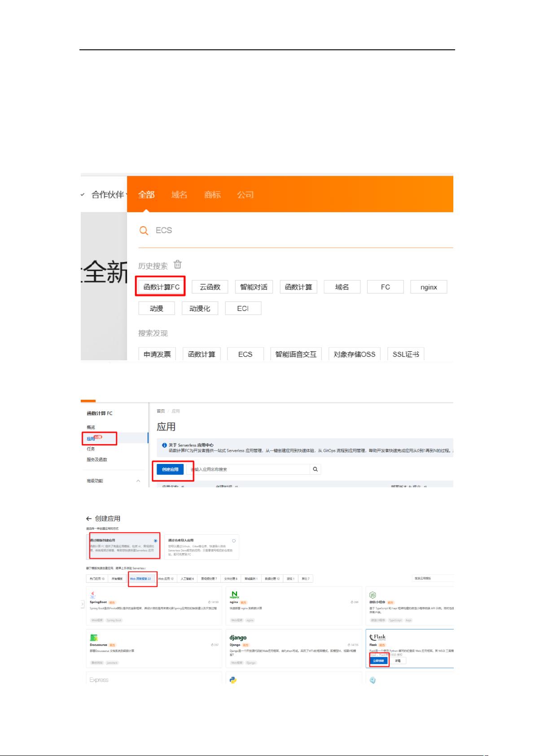Screen dimensions: 535x756
Task: Open the 热门应用 13 template tab
Action: 97,579
